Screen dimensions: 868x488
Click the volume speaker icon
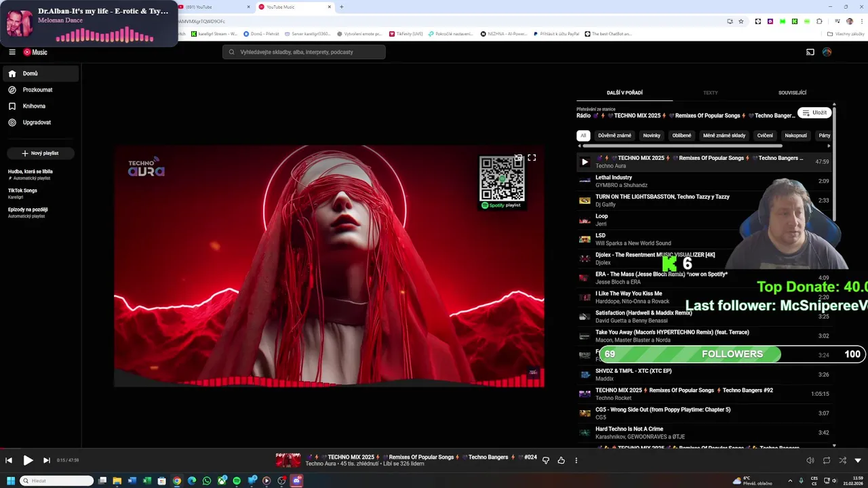tap(810, 460)
